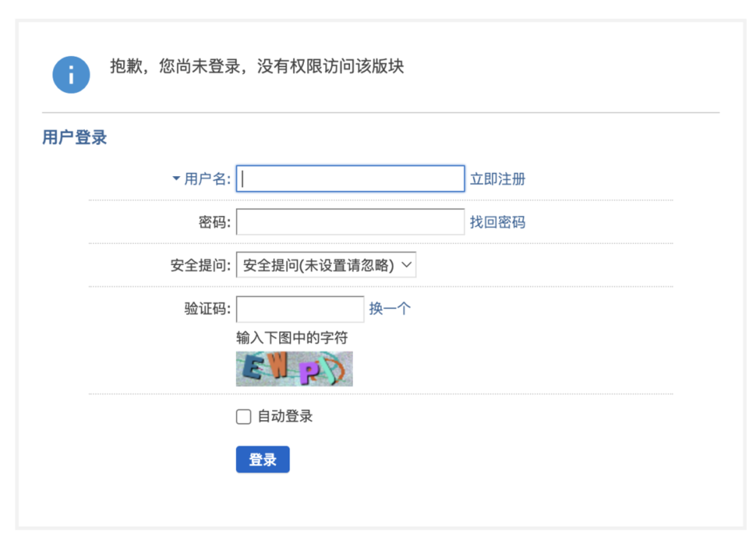Click the EWP captcha image
This screenshot has height=544, width=756.
[x=294, y=369]
